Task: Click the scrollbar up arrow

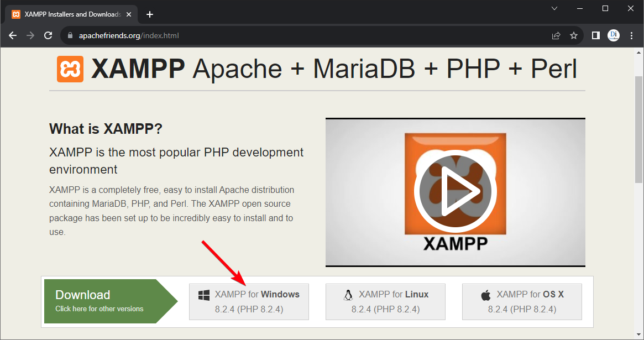Action: click(638, 52)
